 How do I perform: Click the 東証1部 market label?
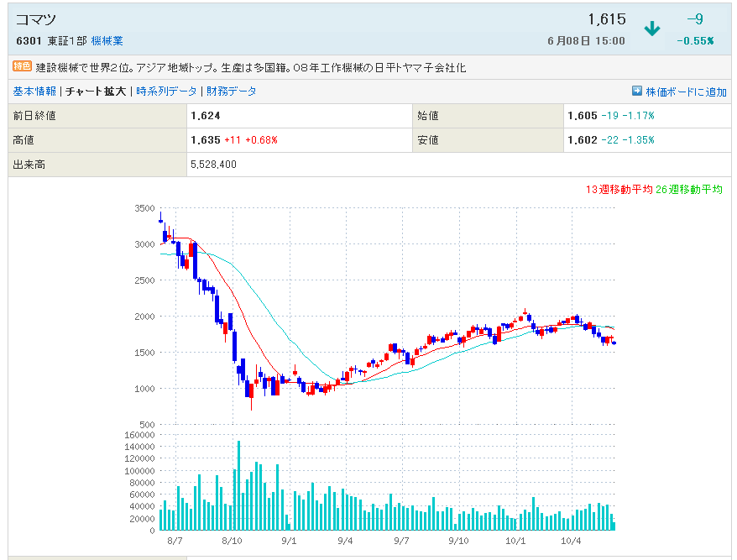[67, 41]
